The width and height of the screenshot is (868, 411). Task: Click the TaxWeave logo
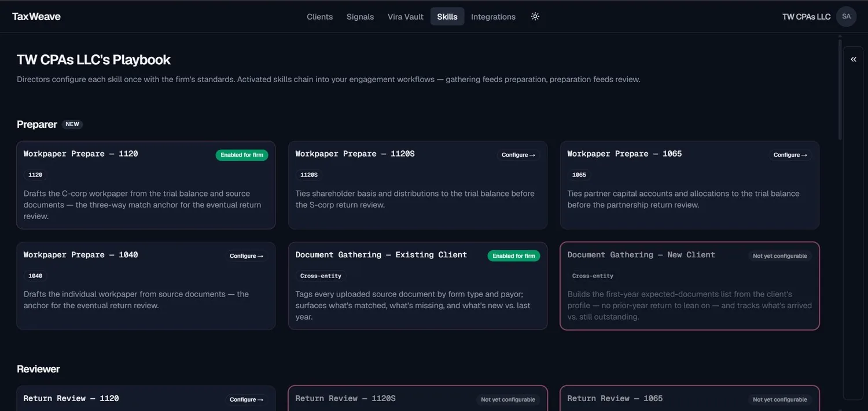coord(36,17)
